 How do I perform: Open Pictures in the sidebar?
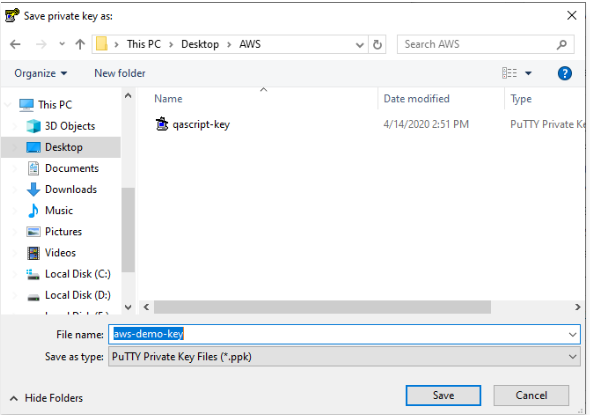pos(63,231)
